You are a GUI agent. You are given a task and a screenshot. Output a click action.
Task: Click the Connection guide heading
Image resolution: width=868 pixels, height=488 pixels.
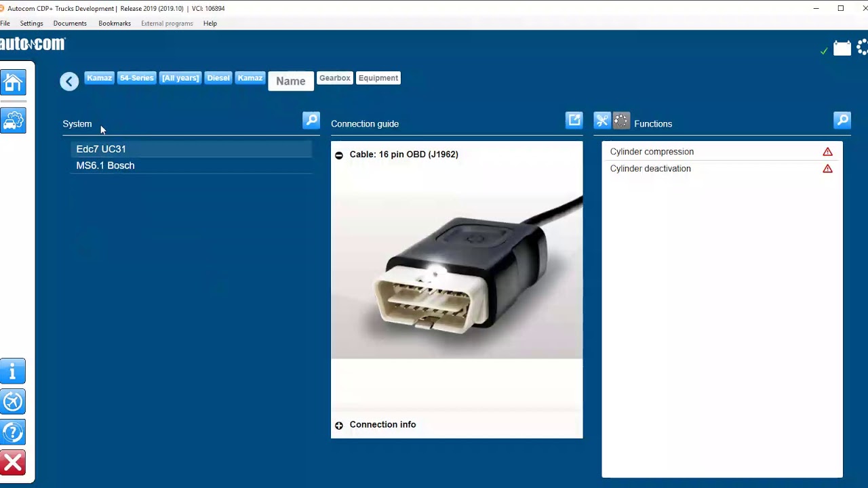click(365, 124)
